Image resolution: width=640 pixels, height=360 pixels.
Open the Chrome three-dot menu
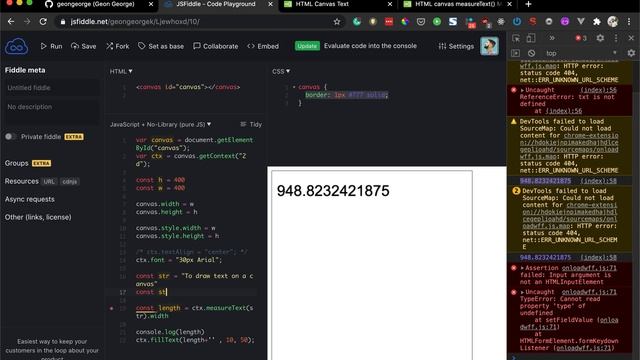click(629, 22)
